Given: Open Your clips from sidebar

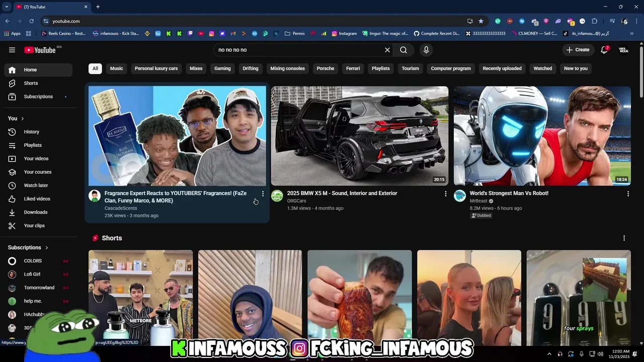Looking at the screenshot, I should (x=38, y=226).
